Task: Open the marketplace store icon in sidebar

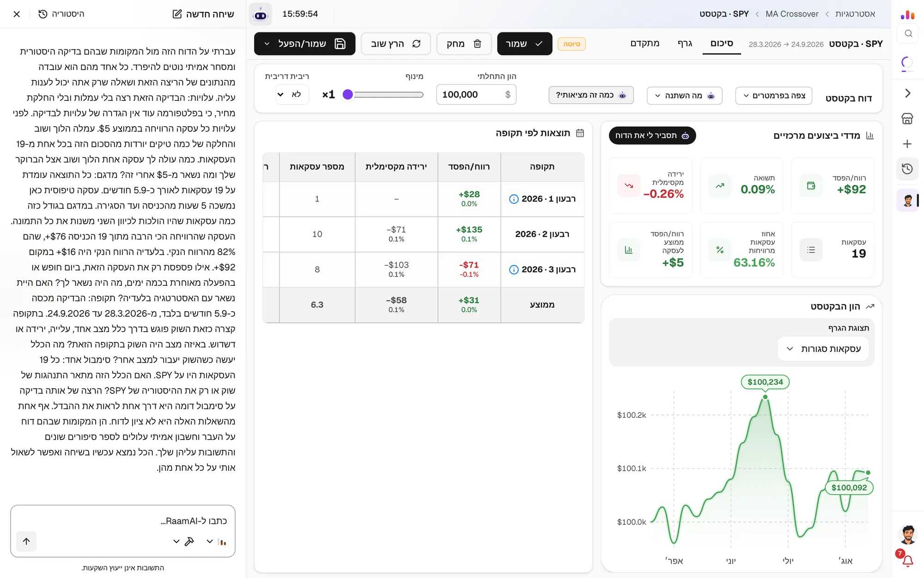Action: tap(907, 118)
